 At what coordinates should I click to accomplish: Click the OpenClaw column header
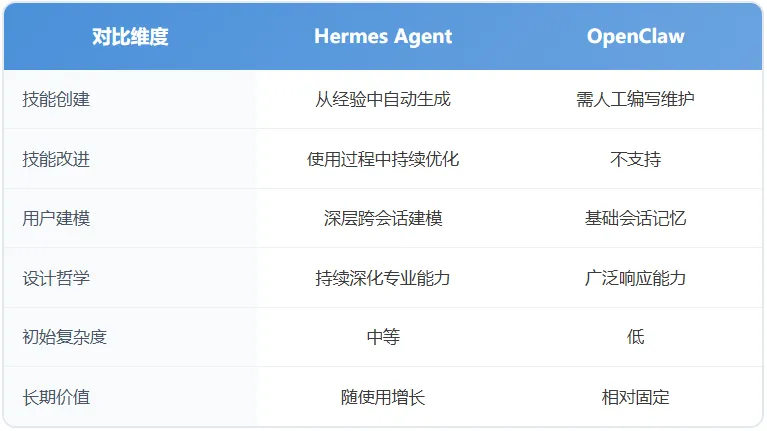635,37
